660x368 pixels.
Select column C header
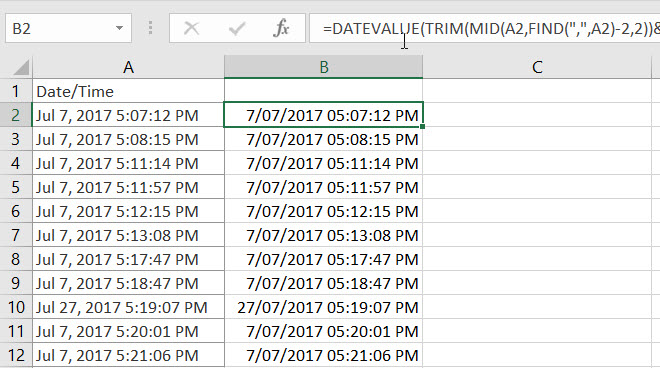click(x=537, y=67)
